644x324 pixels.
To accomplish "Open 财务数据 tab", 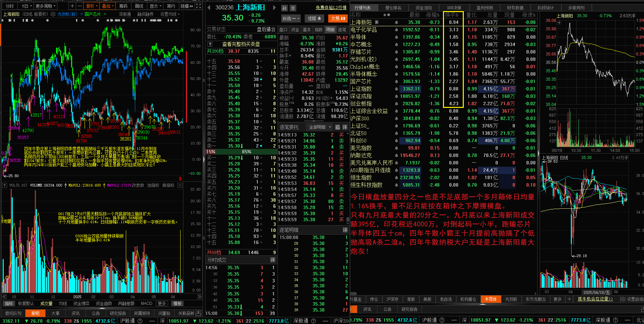I will (x=515, y=8).
